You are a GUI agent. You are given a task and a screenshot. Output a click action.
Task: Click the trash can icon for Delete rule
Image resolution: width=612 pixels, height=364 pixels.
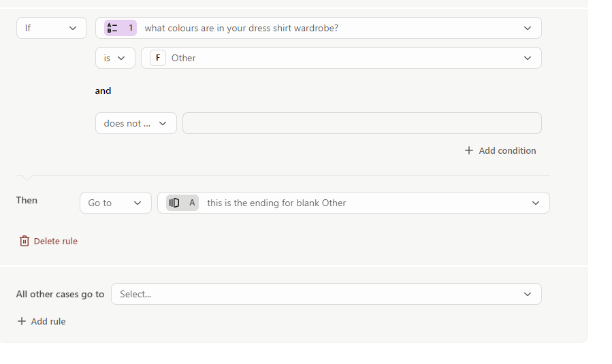coord(25,241)
